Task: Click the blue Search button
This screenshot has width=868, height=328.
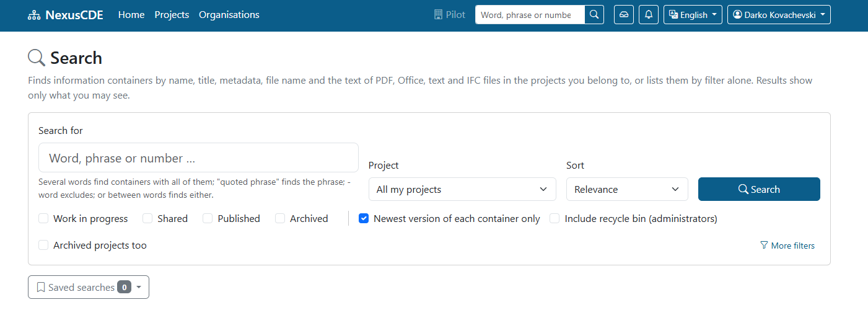Action: click(x=759, y=189)
